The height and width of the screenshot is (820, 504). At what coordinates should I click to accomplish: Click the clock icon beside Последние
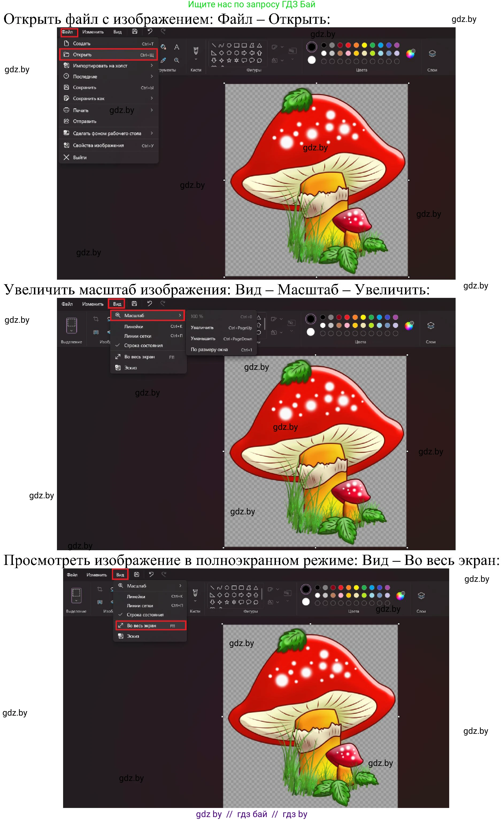tap(66, 76)
